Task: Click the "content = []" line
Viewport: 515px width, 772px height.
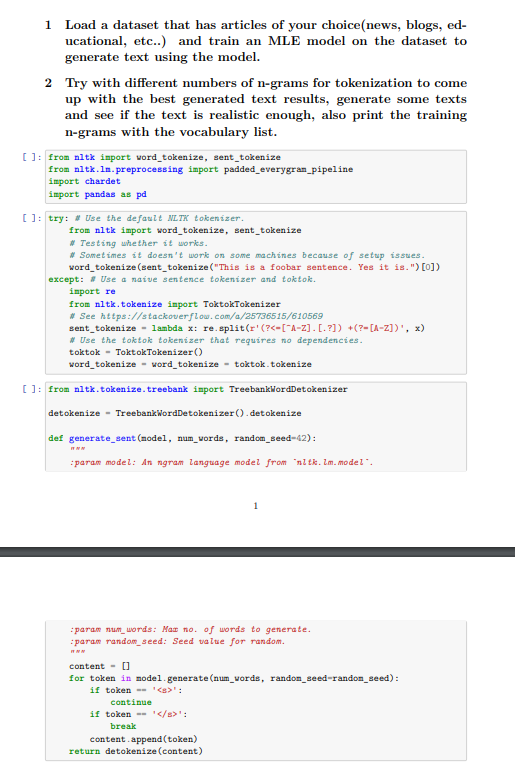Action: pos(99,666)
